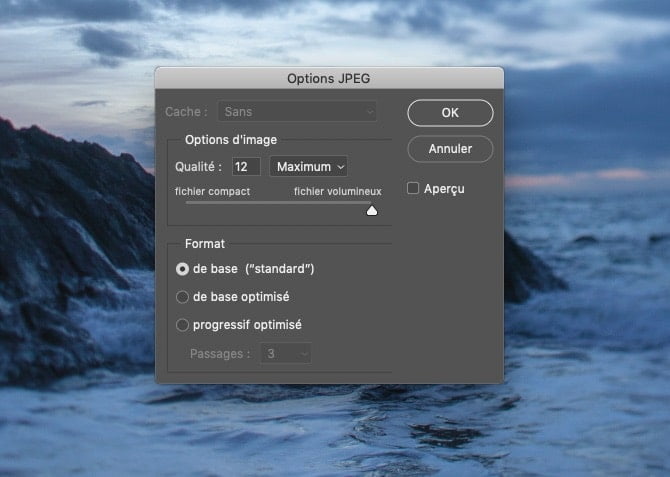Click the OK button

point(450,113)
